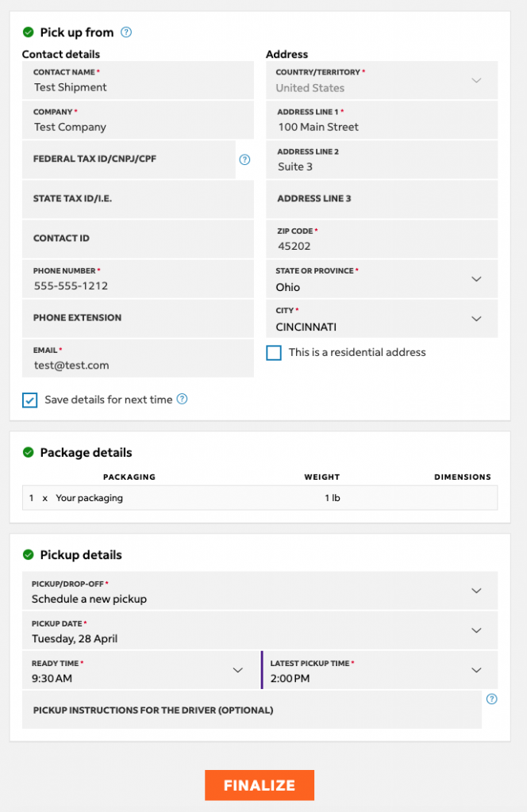Choose a different Pickup Date

coord(475,630)
